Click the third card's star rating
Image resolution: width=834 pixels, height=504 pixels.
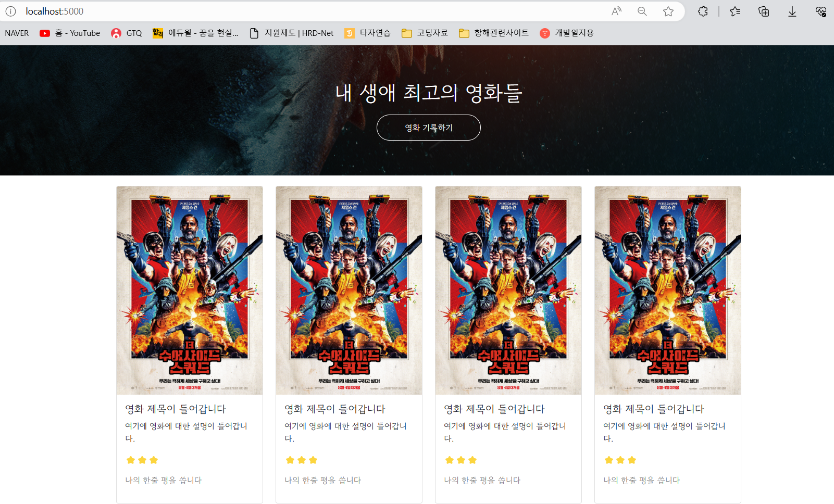point(461,460)
